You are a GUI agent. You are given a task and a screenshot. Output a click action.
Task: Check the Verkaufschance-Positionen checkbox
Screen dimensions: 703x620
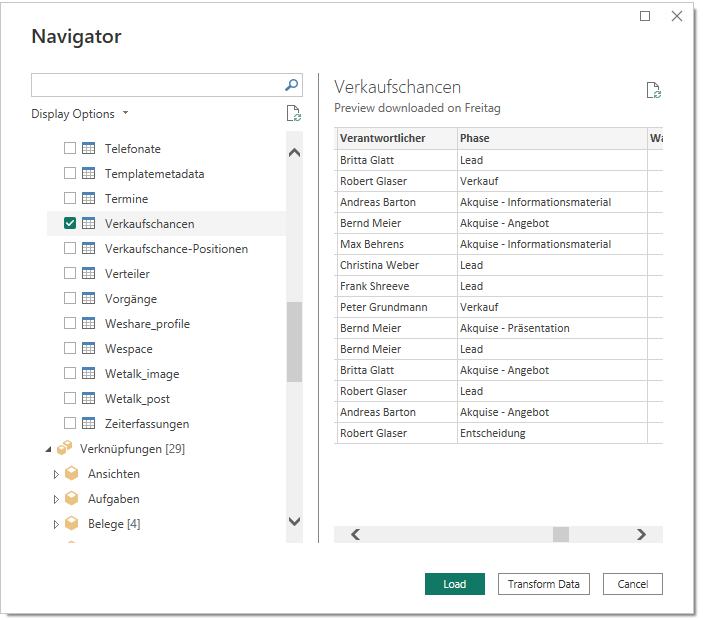point(70,248)
